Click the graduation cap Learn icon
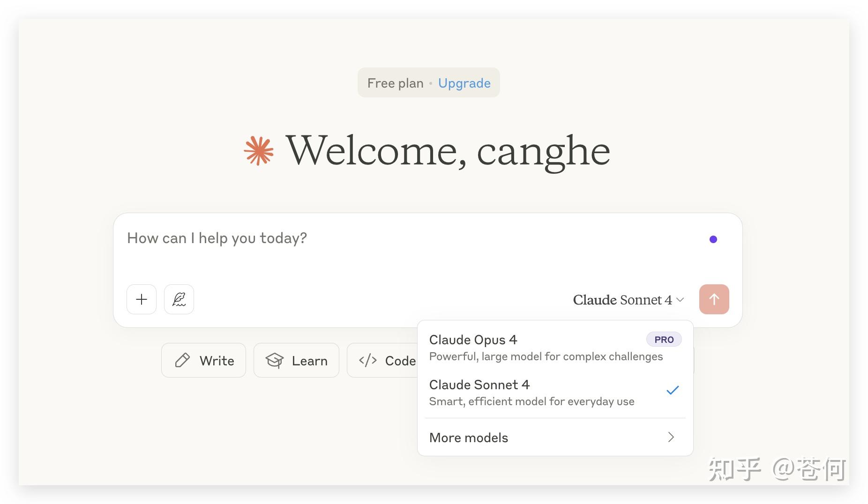 coord(275,360)
